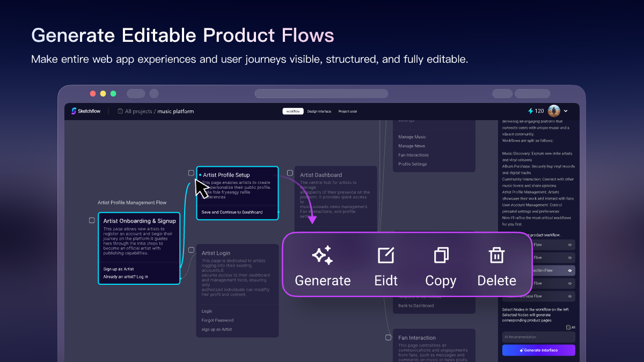The height and width of the screenshot is (362, 644).
Task: Click the lightning bolt credits icon showing 120
Action: pyautogui.click(x=531, y=111)
